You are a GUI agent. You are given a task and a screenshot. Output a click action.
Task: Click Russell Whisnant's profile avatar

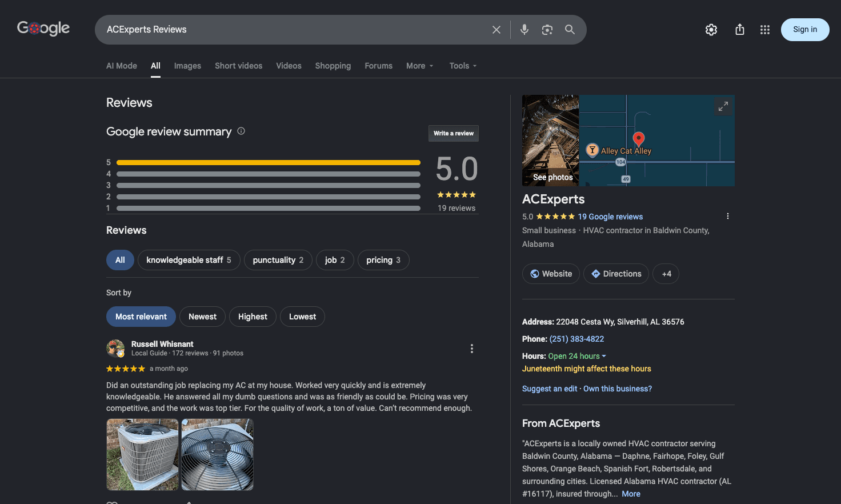115,348
